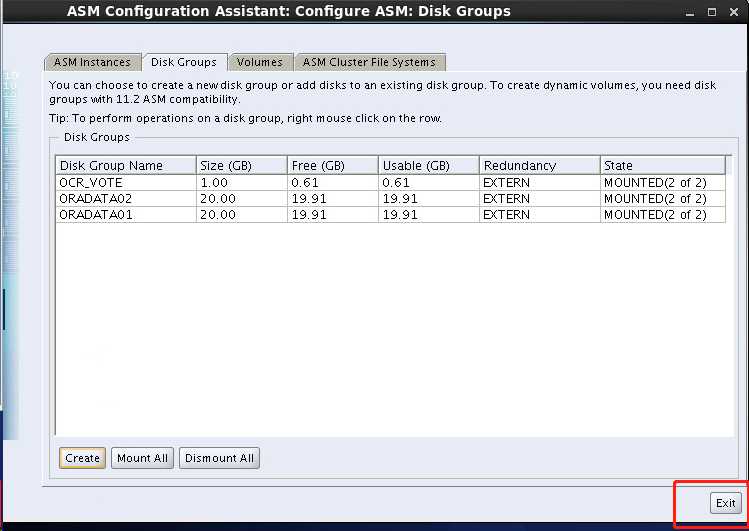Click the 19.91 Free cell of ORADATA02
This screenshot has height=531, width=749.
pos(332,199)
